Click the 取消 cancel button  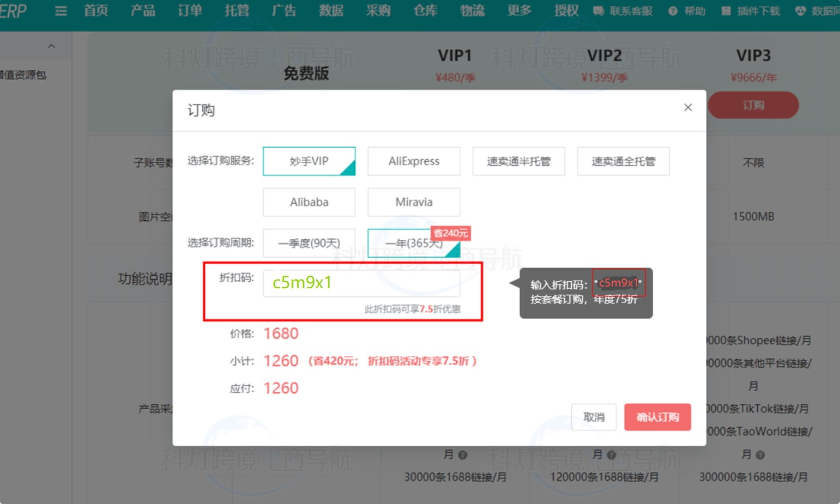594,417
